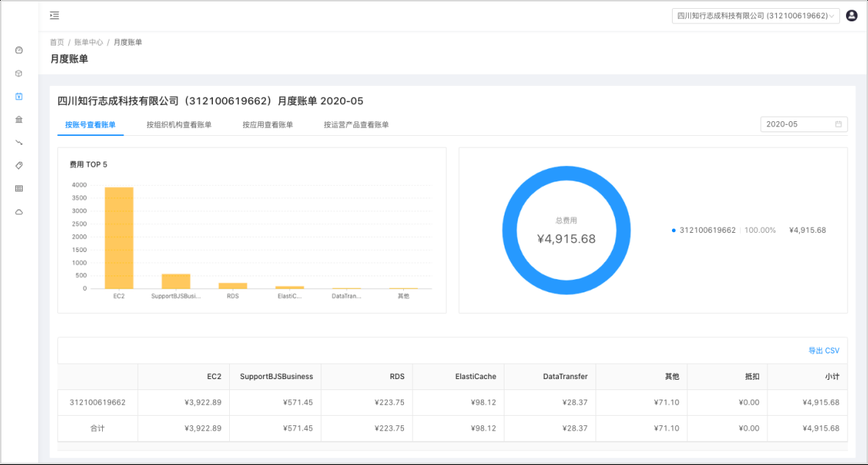Screen dimensions: 868x465
Task: Click the highlighted billing calendar sidebar icon
Action: click(18, 96)
